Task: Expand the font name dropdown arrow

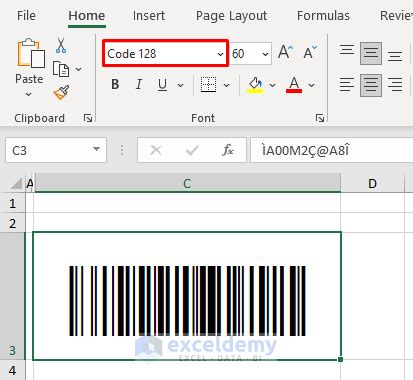Action: point(220,54)
